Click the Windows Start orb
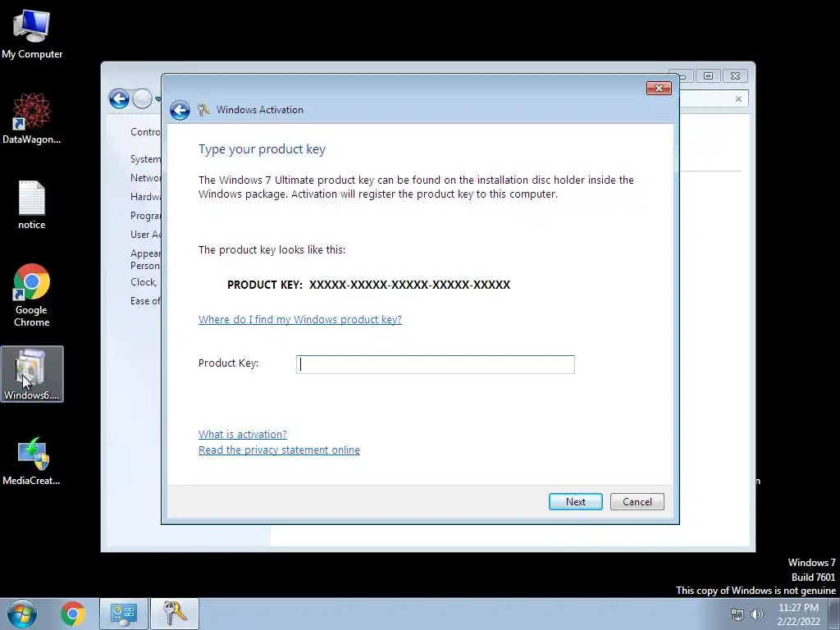 (21, 614)
